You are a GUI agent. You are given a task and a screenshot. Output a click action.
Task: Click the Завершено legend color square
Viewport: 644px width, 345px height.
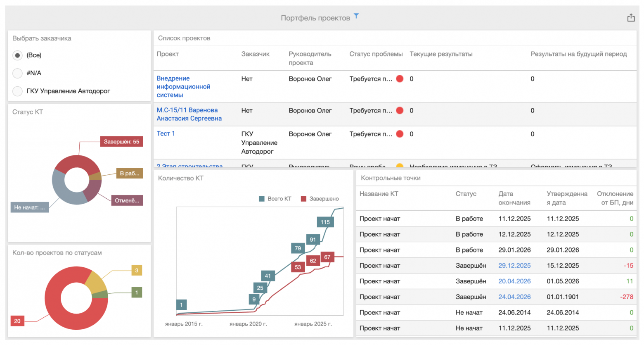[304, 199]
